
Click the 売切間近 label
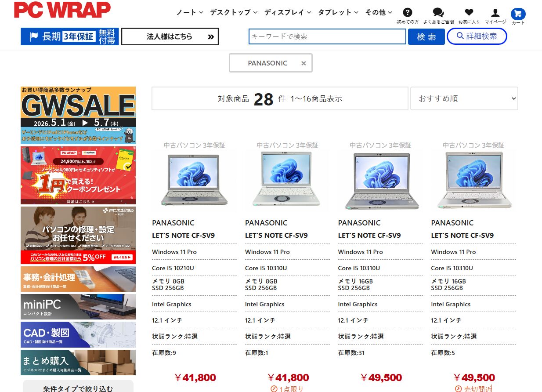[x=473, y=389]
